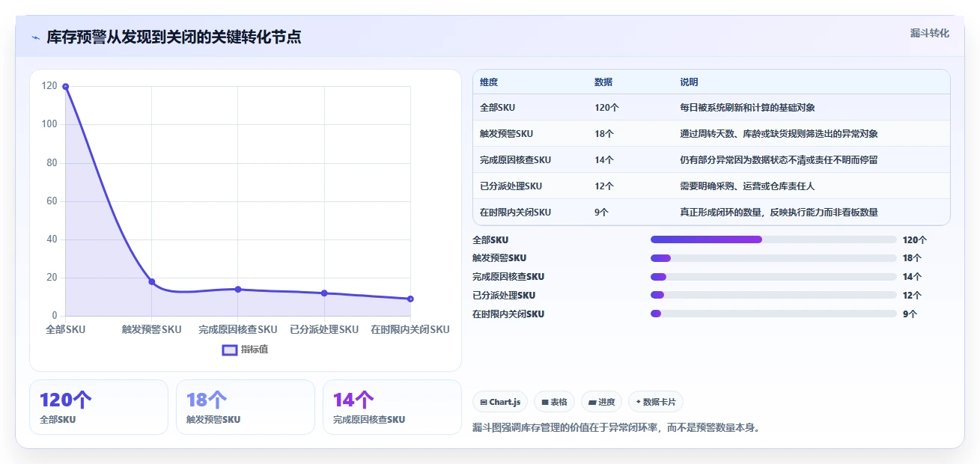Click the 完成原因核查SKU x-axis label on chart
This screenshot has height=464, width=980.
[x=238, y=330]
